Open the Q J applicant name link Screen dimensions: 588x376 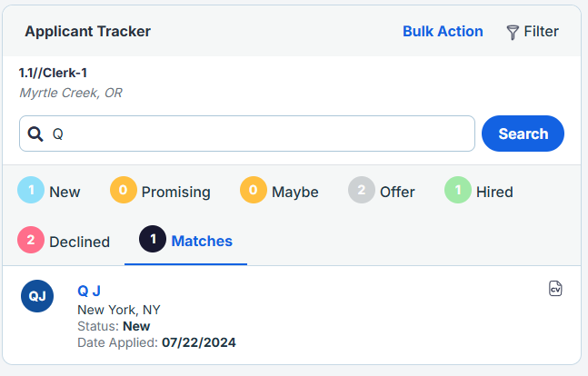[x=89, y=291]
